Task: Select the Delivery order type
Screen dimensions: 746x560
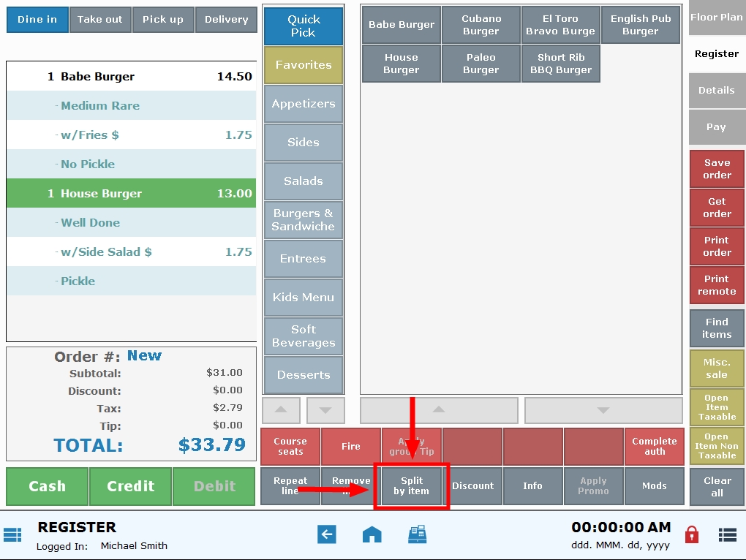Action: (226, 20)
